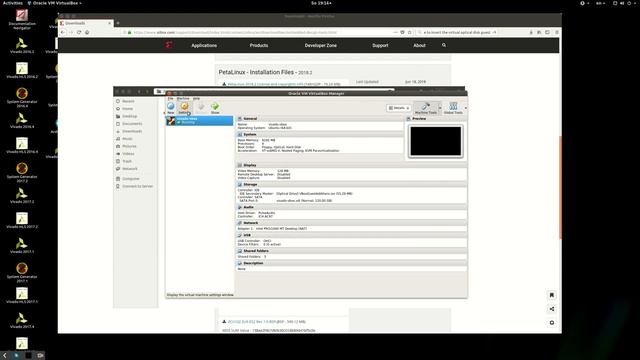Open System Generator 2016.4 desktop icon
Viewport: 640px width, 360px height.
pyautogui.click(x=22, y=97)
